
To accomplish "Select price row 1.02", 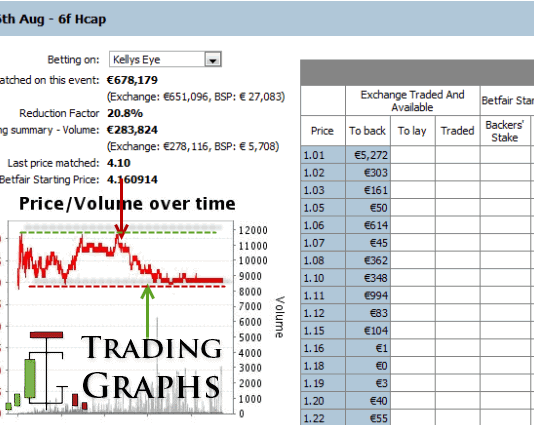I will (323, 173).
